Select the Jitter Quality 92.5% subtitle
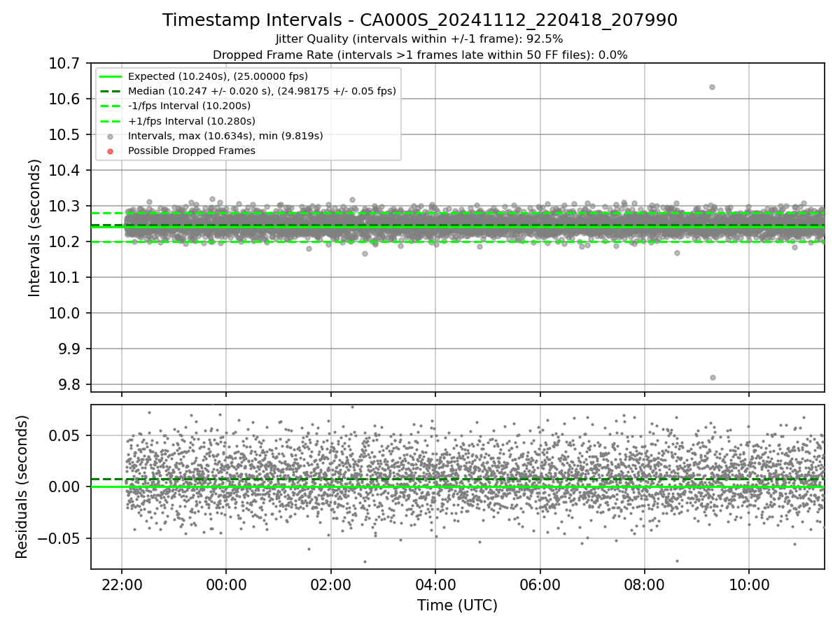This screenshot has height=630, width=840. point(420,39)
